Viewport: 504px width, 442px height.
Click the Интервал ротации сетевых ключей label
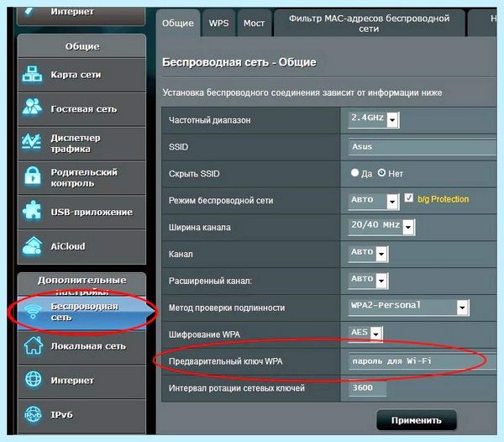(x=237, y=388)
